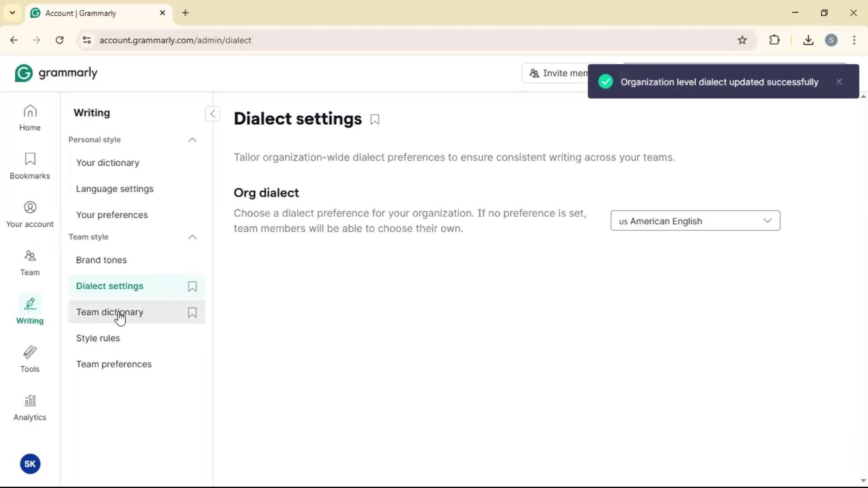This screenshot has height=488, width=868.
Task: Collapse the Team style section
Action: pos(192,237)
